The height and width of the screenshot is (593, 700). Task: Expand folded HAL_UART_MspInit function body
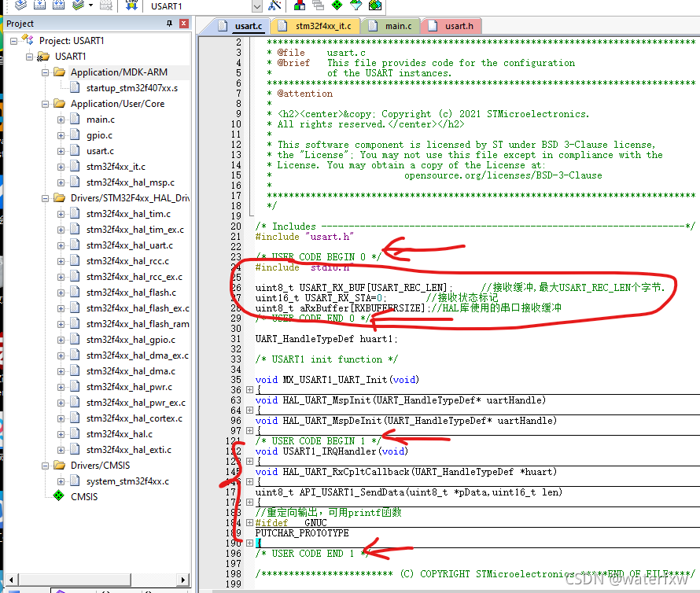pyautogui.click(x=249, y=410)
